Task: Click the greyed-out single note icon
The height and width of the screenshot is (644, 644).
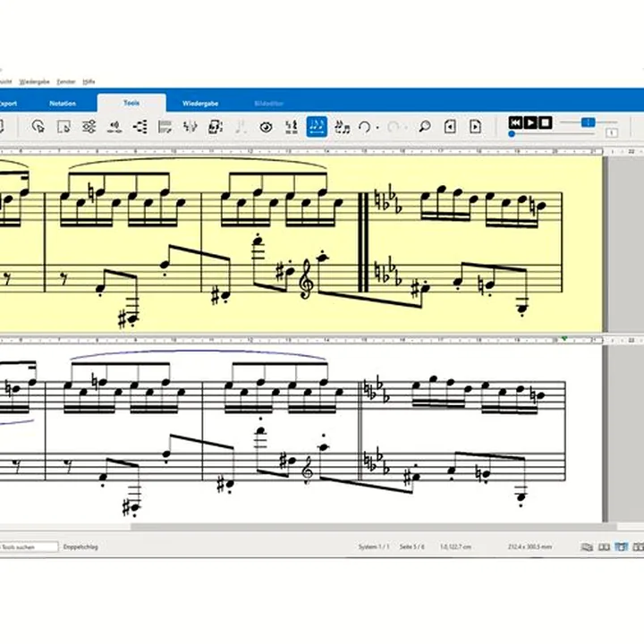Action: click(241, 126)
